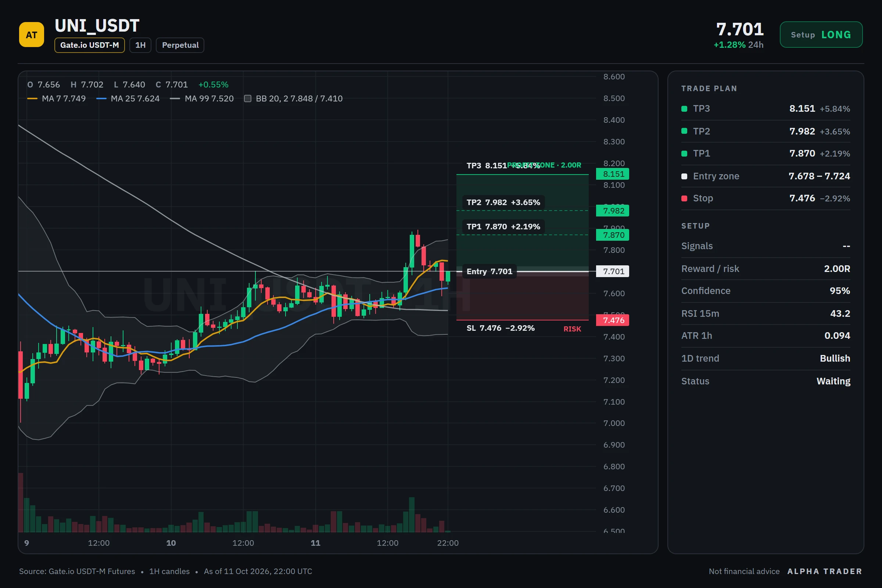Click the Entry zone 7.678 – 7.724 range

click(x=819, y=176)
